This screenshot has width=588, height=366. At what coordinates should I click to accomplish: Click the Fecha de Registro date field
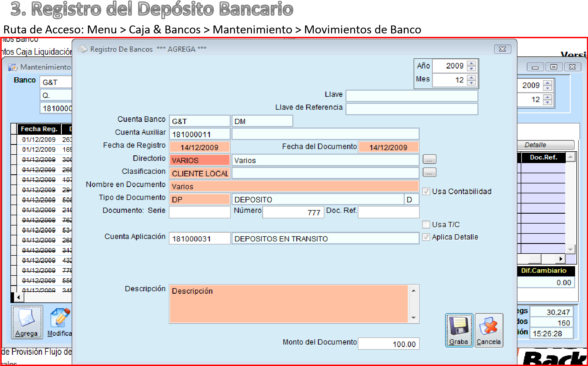(199, 147)
